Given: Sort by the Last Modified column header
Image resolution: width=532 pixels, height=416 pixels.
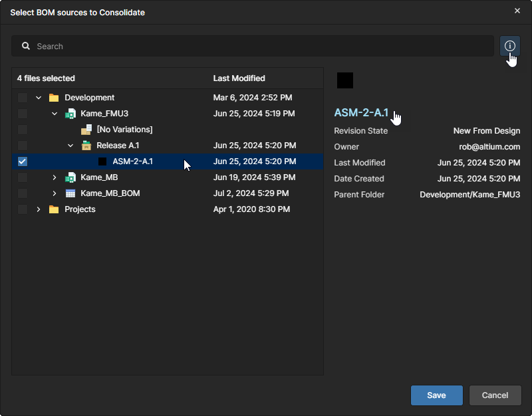Looking at the screenshot, I should pyautogui.click(x=239, y=78).
